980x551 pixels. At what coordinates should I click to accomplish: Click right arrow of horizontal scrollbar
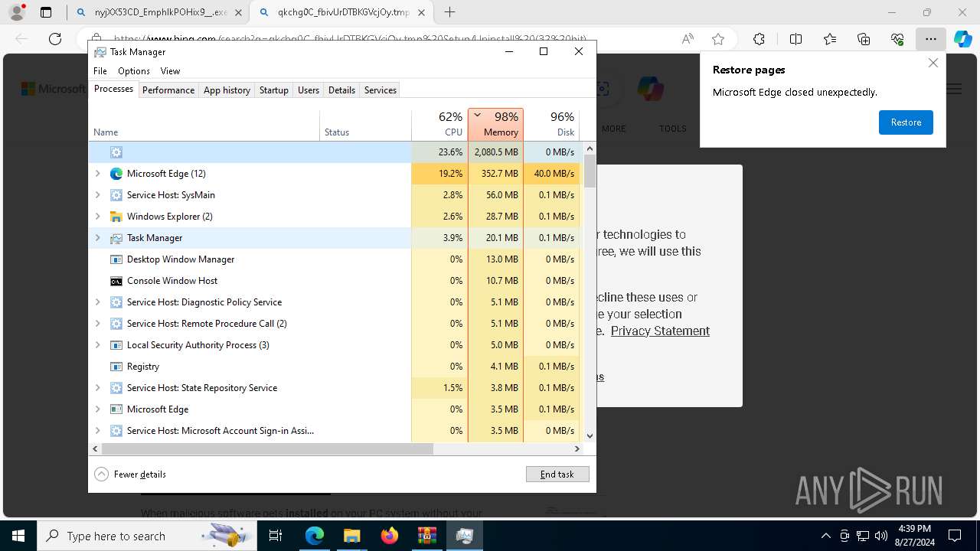click(577, 449)
